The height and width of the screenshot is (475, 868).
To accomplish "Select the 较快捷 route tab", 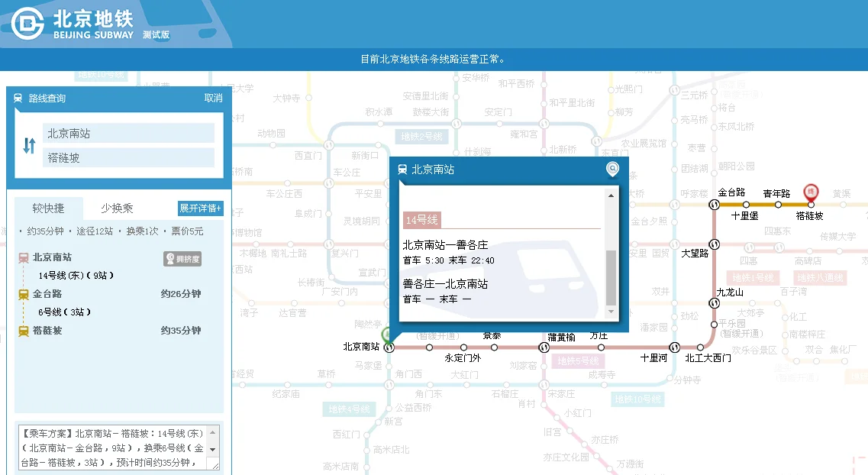I will tap(48, 207).
